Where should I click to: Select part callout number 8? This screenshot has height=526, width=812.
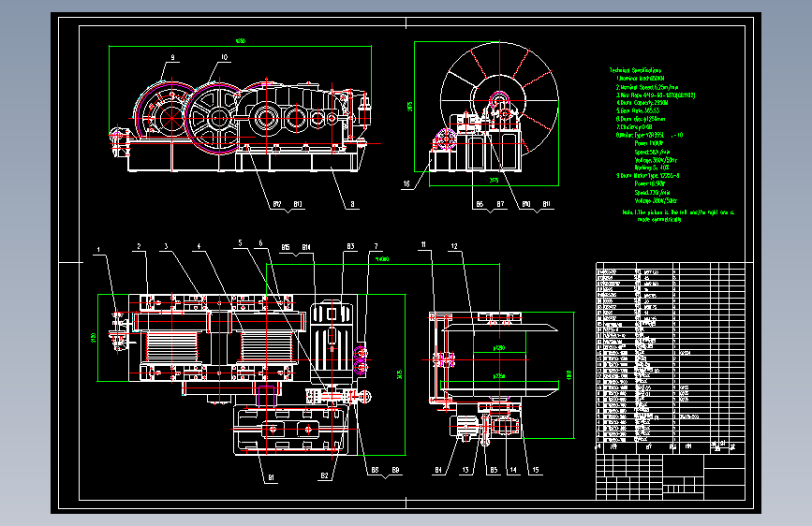(353, 204)
